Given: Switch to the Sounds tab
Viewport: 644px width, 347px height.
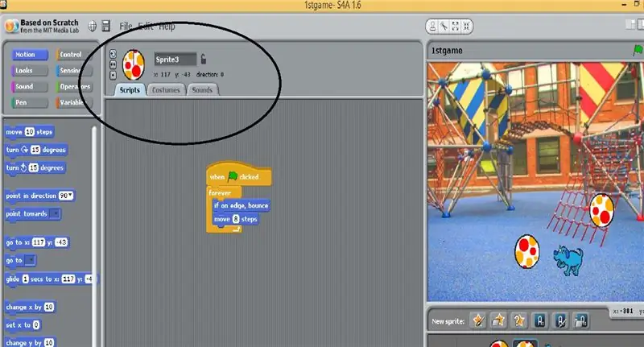Looking at the screenshot, I should tap(202, 90).
